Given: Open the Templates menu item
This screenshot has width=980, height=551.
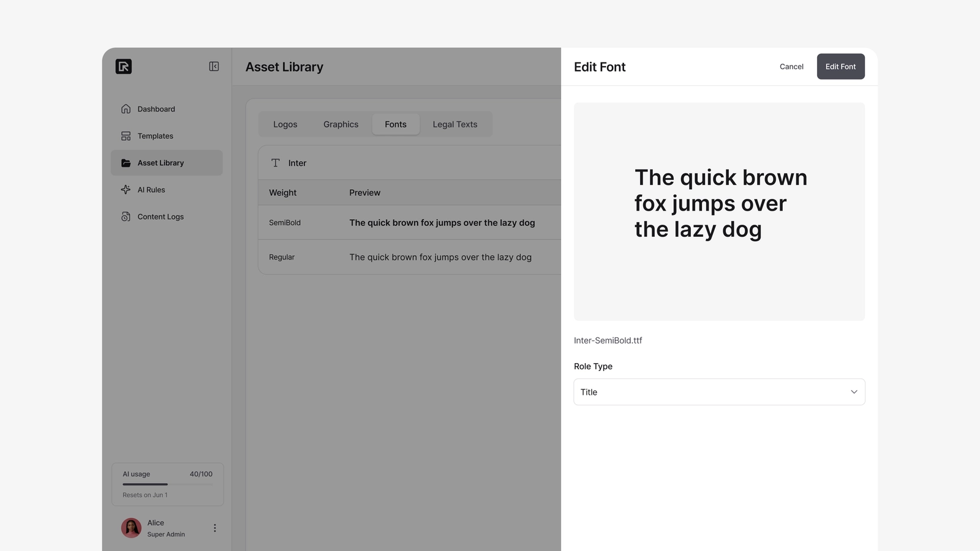Looking at the screenshot, I should coord(167,136).
